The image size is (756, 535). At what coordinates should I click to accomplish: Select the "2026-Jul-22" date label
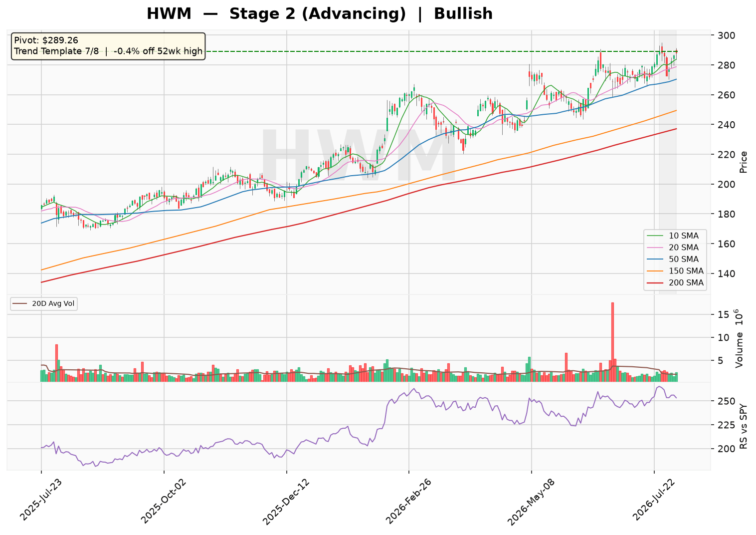(655, 500)
